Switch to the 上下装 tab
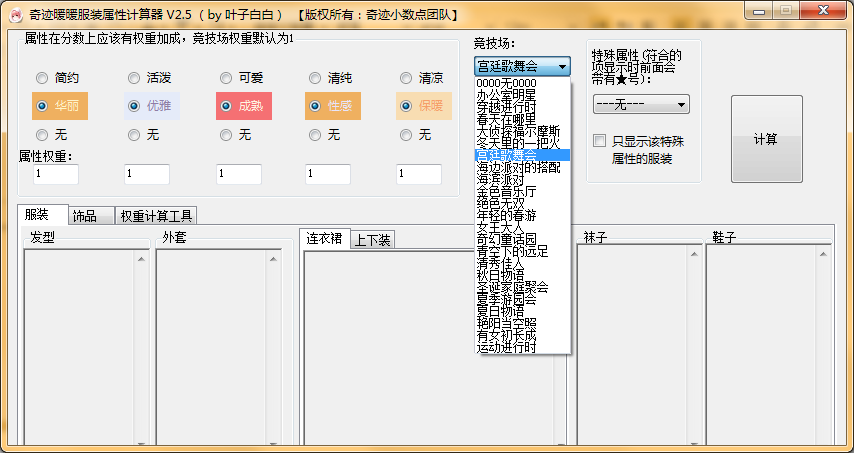Image resolution: width=854 pixels, height=453 pixels. point(373,239)
